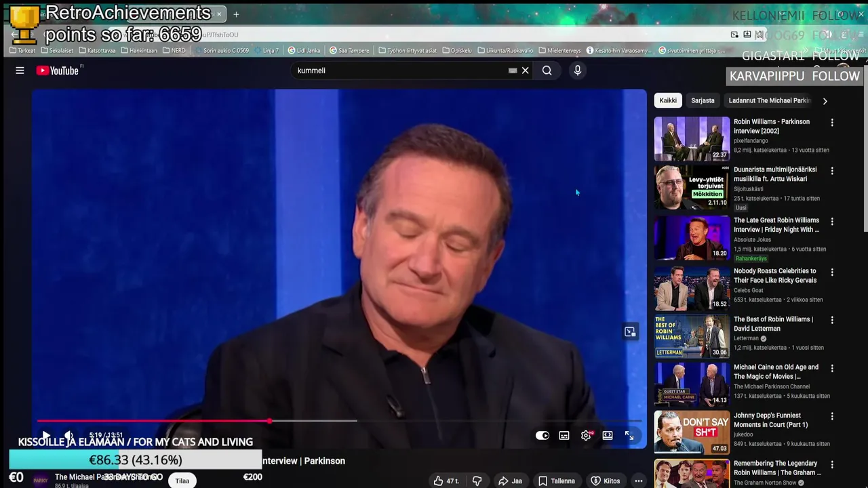This screenshot has height=488, width=868.
Task: Open Arttu Wiskari video thumbnail
Action: pos(692,186)
